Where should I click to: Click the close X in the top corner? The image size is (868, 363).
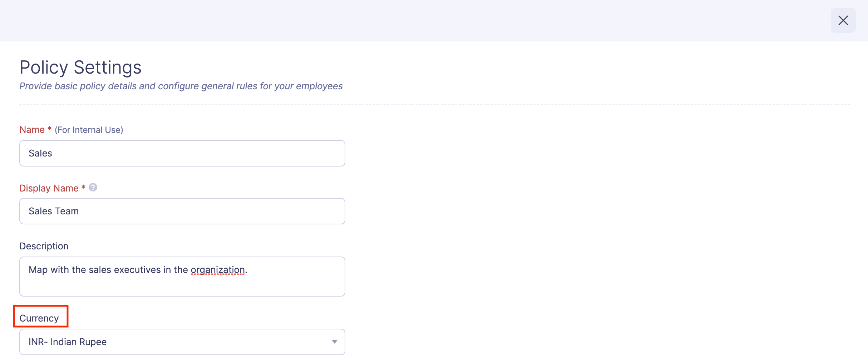pos(843,20)
